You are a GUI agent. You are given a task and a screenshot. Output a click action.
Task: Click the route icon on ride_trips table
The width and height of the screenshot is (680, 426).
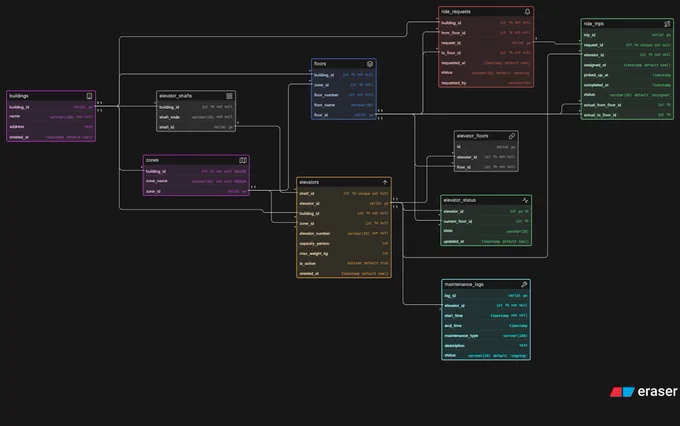coord(667,24)
